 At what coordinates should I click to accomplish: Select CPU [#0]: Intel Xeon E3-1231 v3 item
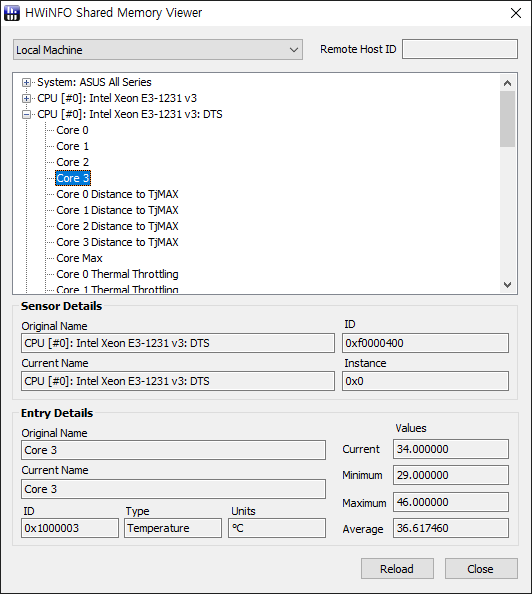coord(117,98)
